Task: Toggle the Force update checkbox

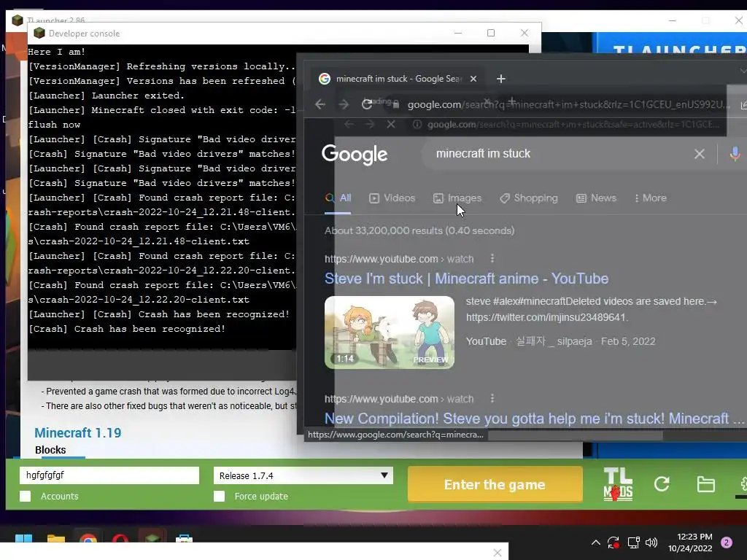Action: [x=219, y=496]
